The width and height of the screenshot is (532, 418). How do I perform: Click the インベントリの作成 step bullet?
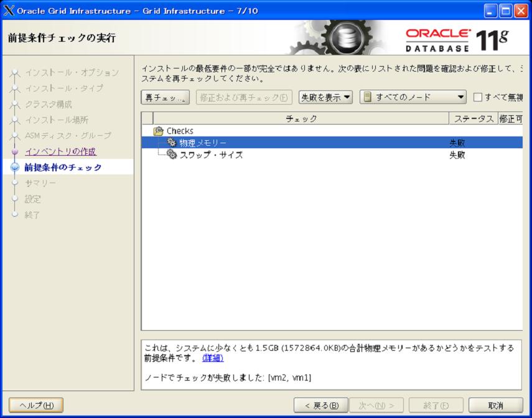tap(14, 151)
